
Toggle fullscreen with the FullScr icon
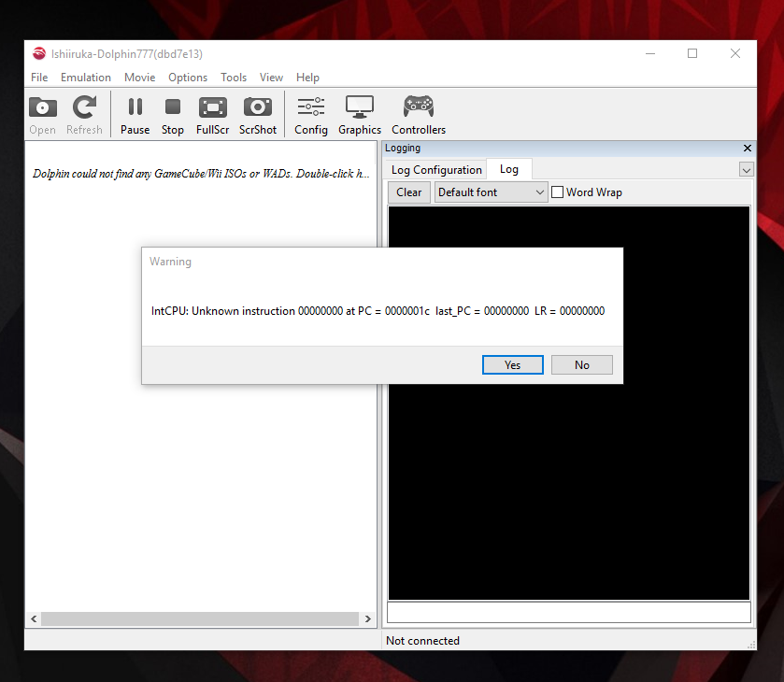tap(212, 107)
